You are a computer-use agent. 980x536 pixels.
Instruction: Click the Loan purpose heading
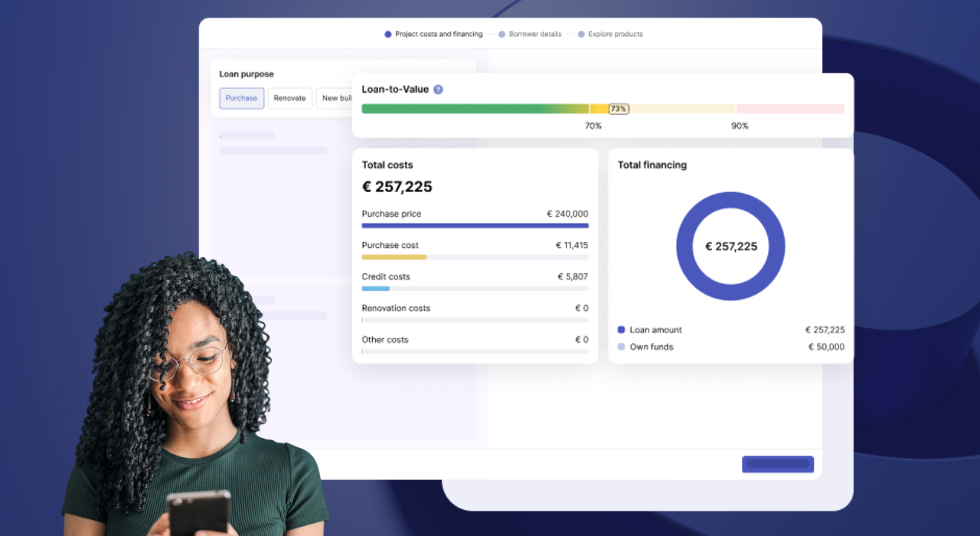point(247,74)
